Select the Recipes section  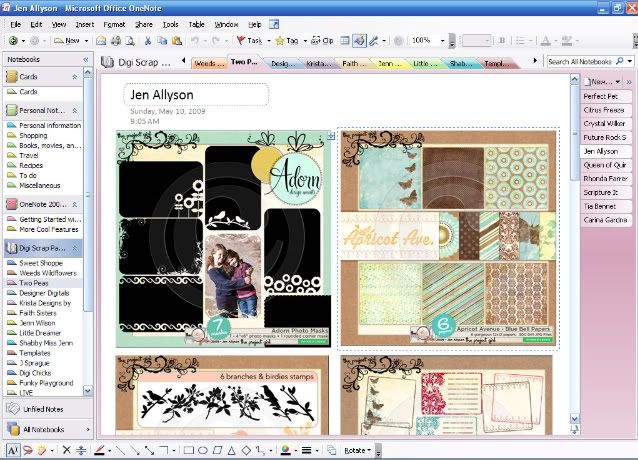point(31,165)
